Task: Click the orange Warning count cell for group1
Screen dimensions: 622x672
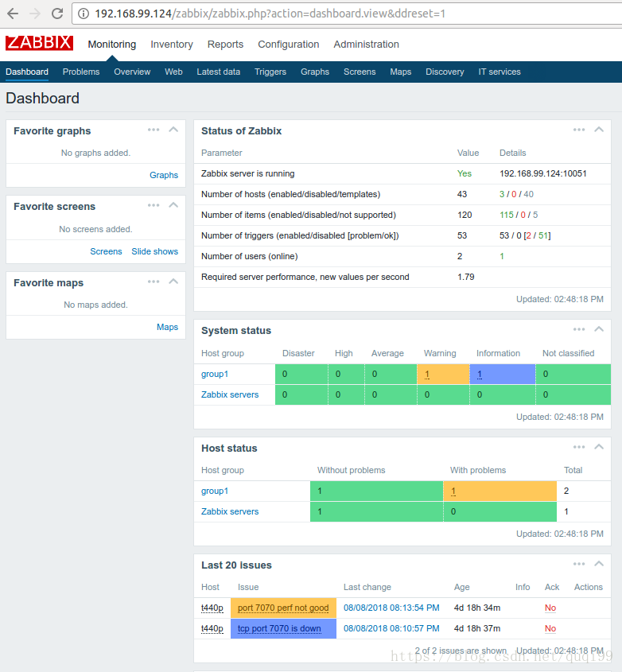Action: point(443,374)
